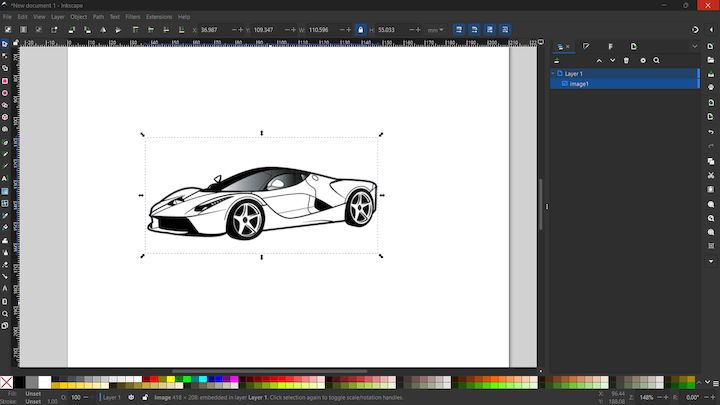Click the no-color X swatch
The height and width of the screenshot is (405, 720).
pos(6,382)
